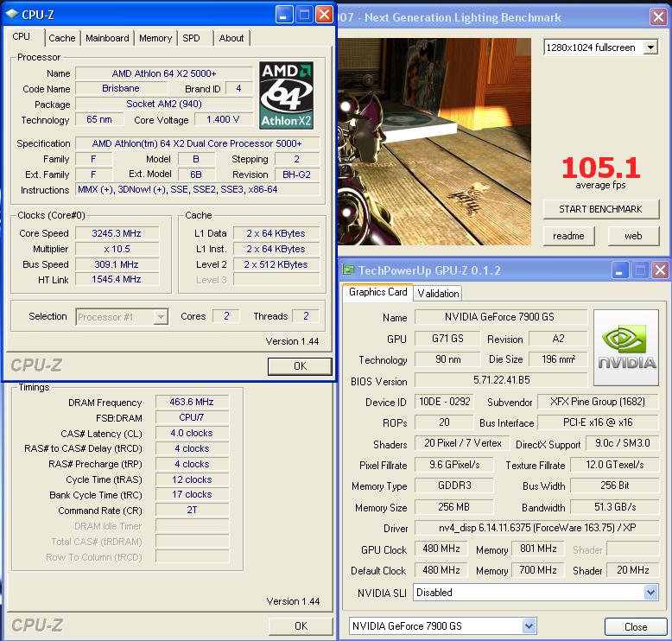This screenshot has height=641, width=672.
Task: Open the SPD tab in CPU-Z
Action: (191, 38)
